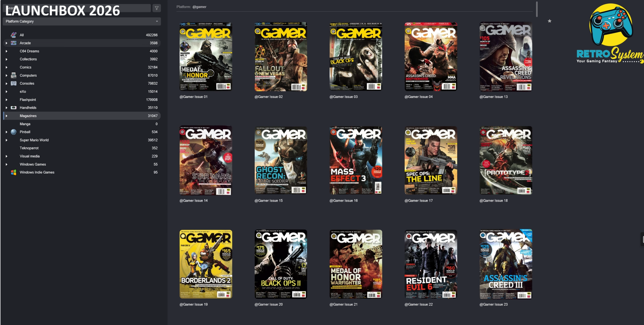This screenshot has height=325, width=644.
Task: Select the Magazines platform label
Action: pos(28,116)
